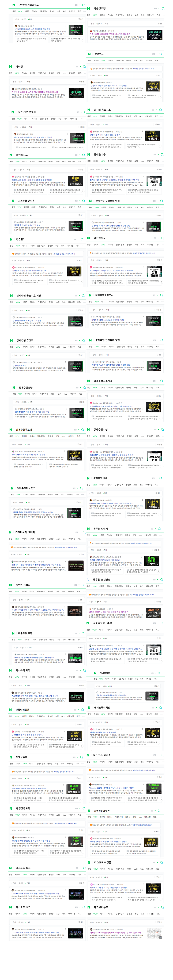Screen dimensions: 173x980
Task: Expand the autocomplete arrow in the 가야챙 search box
Action: 80,67
